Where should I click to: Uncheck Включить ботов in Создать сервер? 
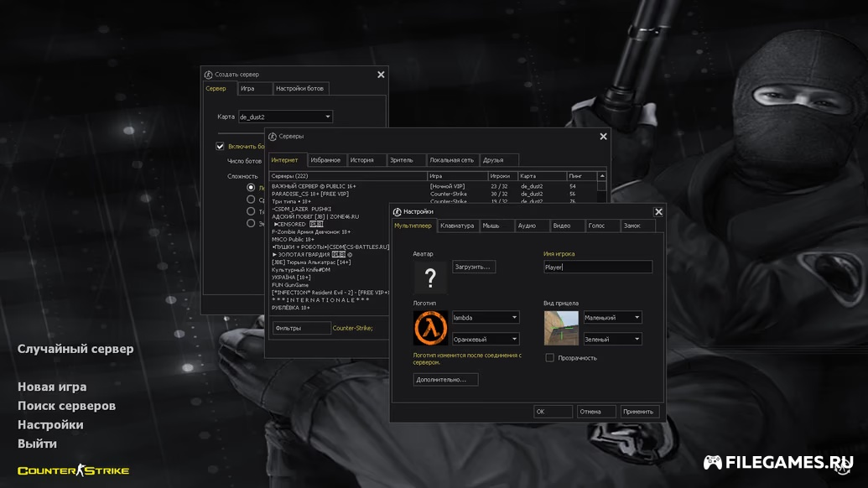click(x=220, y=146)
